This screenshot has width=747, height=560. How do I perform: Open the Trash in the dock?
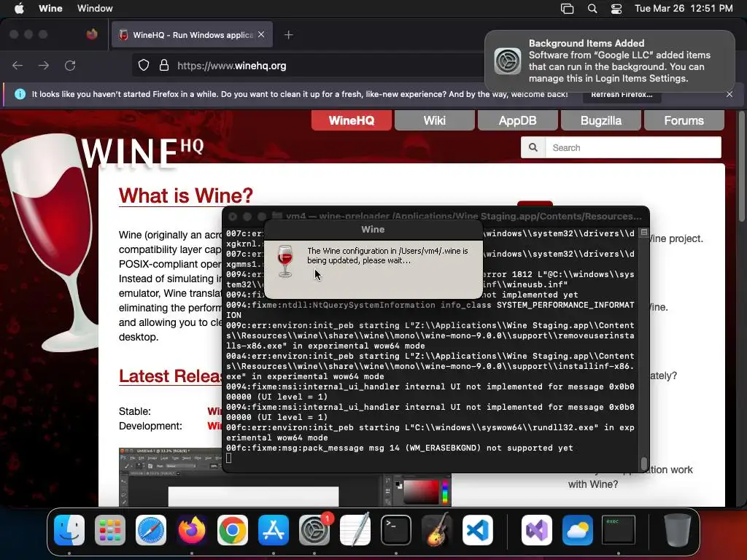(678, 530)
